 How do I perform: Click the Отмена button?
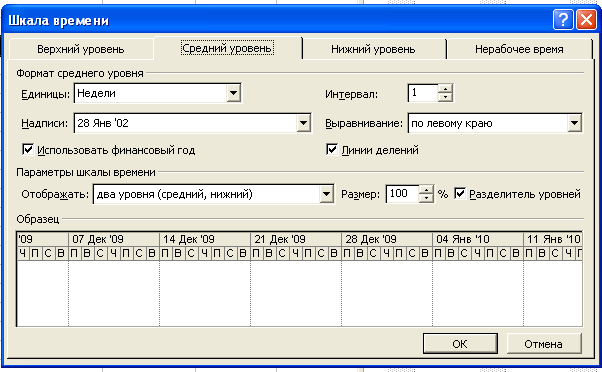[x=544, y=344]
